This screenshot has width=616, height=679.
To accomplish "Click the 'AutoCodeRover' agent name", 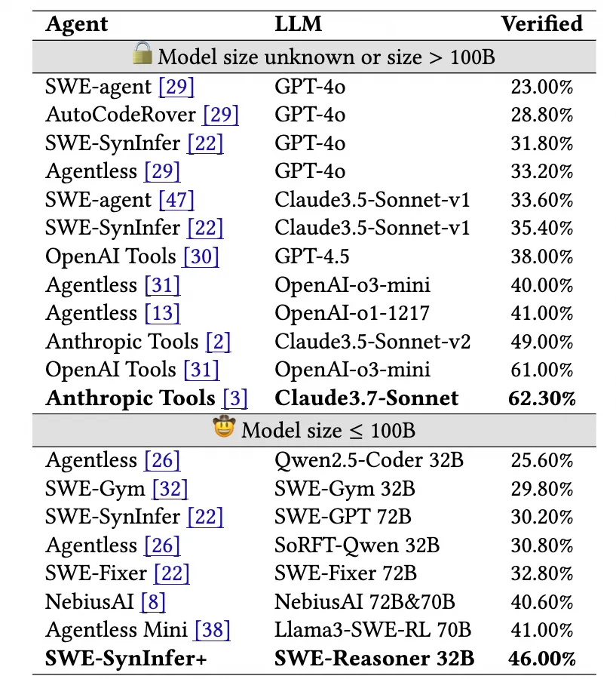I will pos(121,115).
